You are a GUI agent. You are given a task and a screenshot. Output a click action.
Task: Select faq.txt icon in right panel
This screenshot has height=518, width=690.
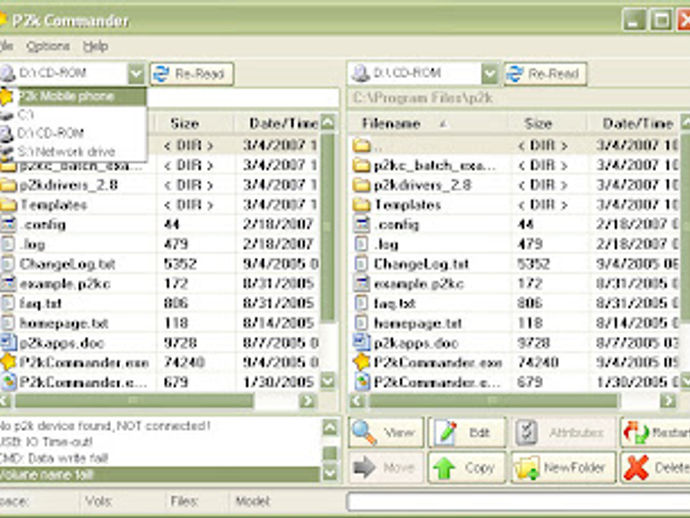[x=362, y=303]
